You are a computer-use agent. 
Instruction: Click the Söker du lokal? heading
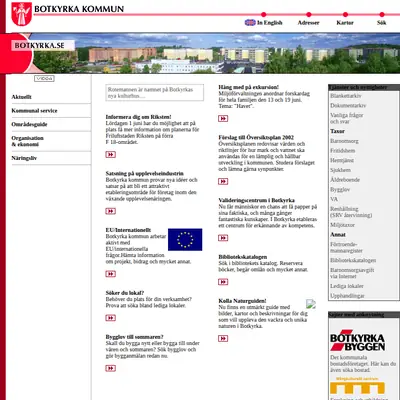125,293
